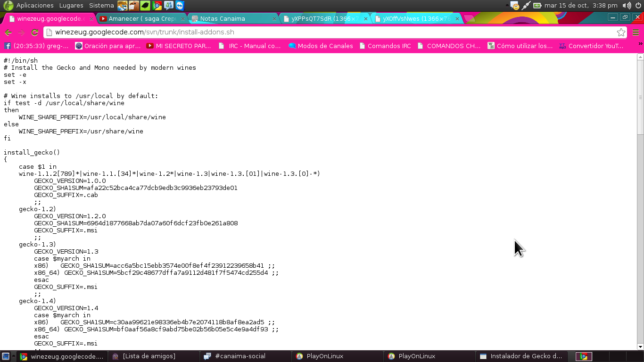Launch Chrome from the top panel launcher
The height and width of the screenshot is (362, 644).
click(x=157, y=6)
